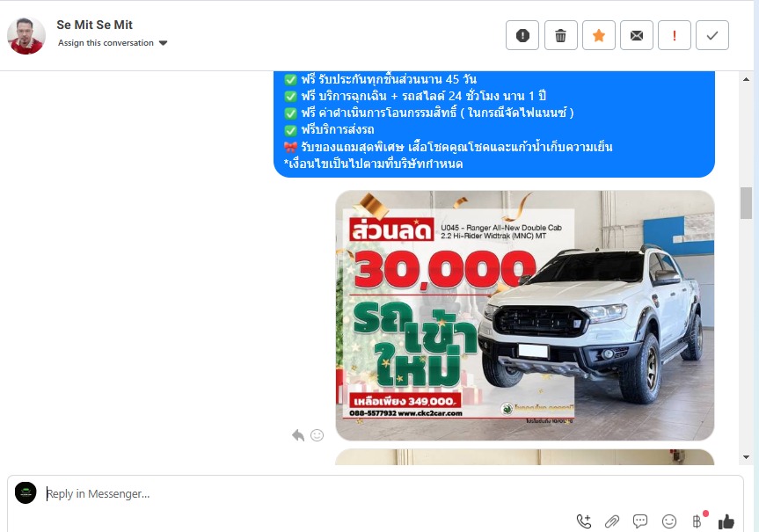Open Se Mit Se Mit contact name
Viewport: 759px width, 532px height.
(94, 25)
